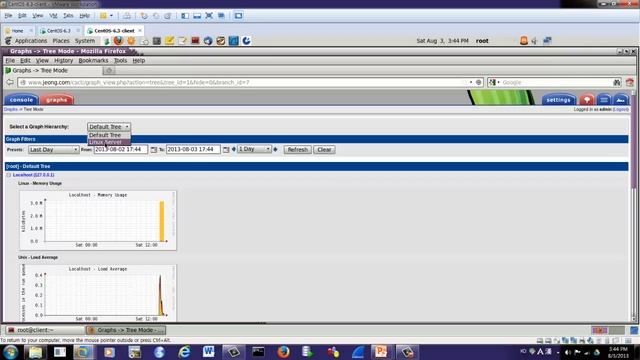Shift time span backward with left arrow
The width and height of the screenshot is (640, 360).
tap(234, 149)
